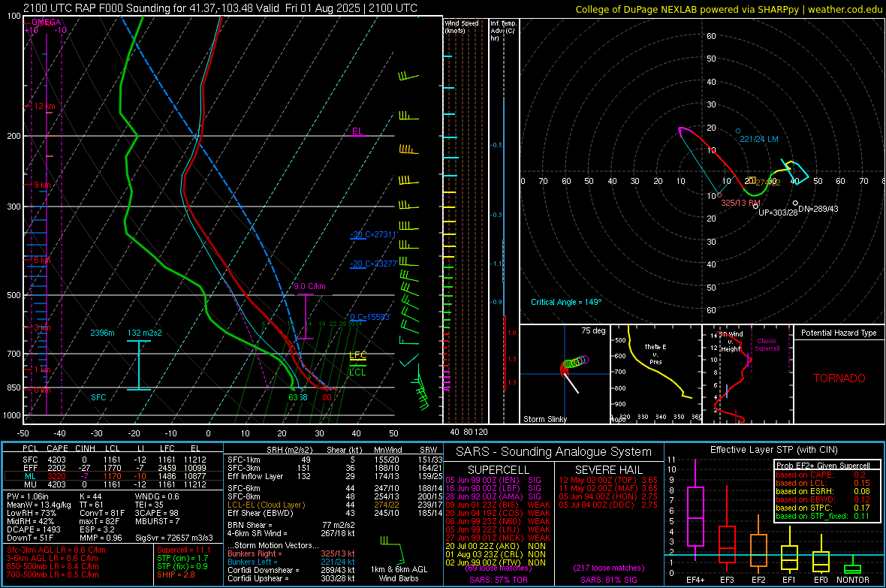Click the SARS 81% SIG result
886x588 pixels.
click(x=608, y=580)
